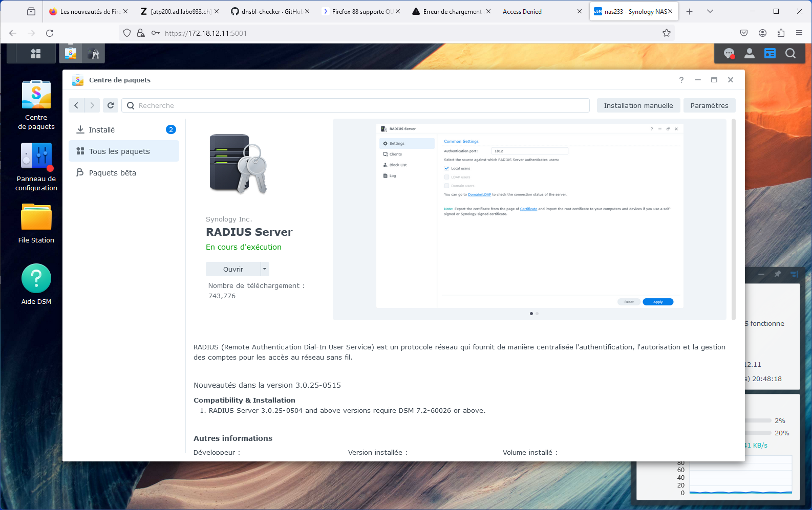Click the Package Center help question mark
The width and height of the screenshot is (812, 510).
681,80
